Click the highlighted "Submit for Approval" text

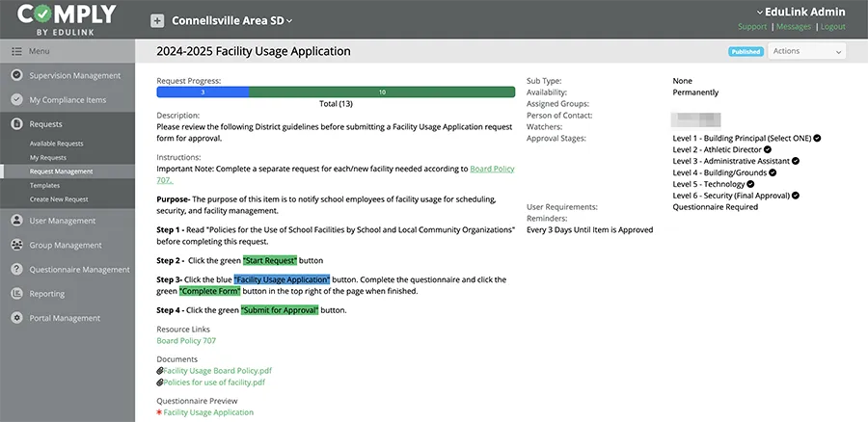point(280,310)
